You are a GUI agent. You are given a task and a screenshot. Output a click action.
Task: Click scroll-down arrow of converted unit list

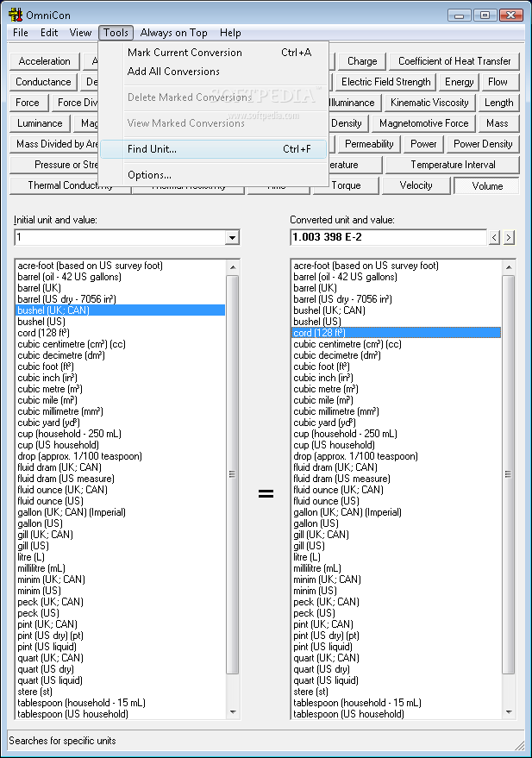point(509,711)
